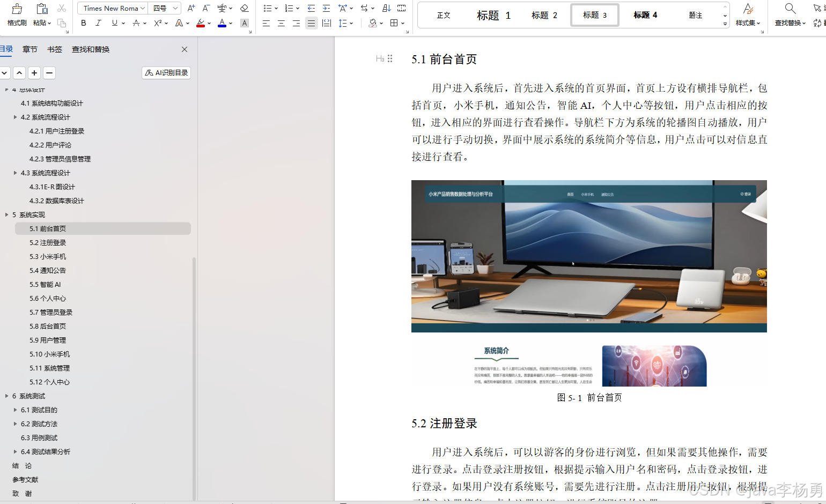Click the text effects outlined A icon

pyautogui.click(x=179, y=23)
